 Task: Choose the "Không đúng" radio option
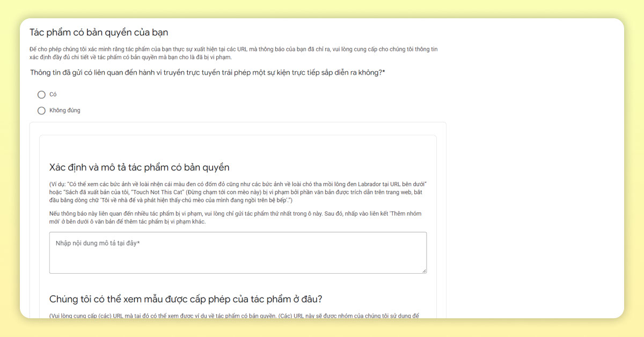pos(41,111)
